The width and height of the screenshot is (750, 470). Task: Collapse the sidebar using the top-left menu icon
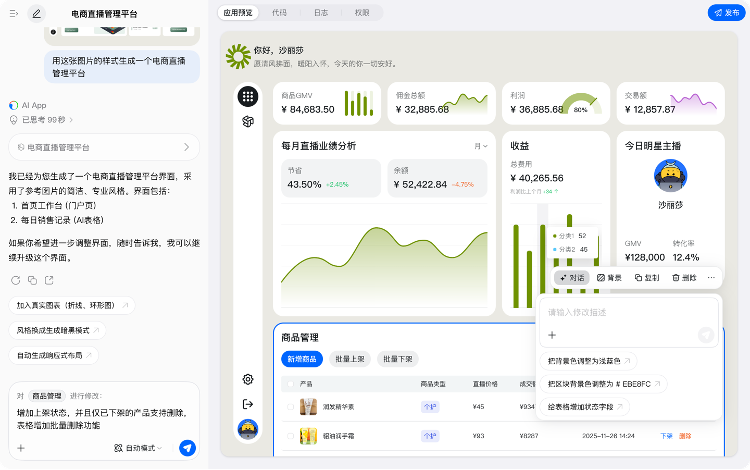(14, 13)
